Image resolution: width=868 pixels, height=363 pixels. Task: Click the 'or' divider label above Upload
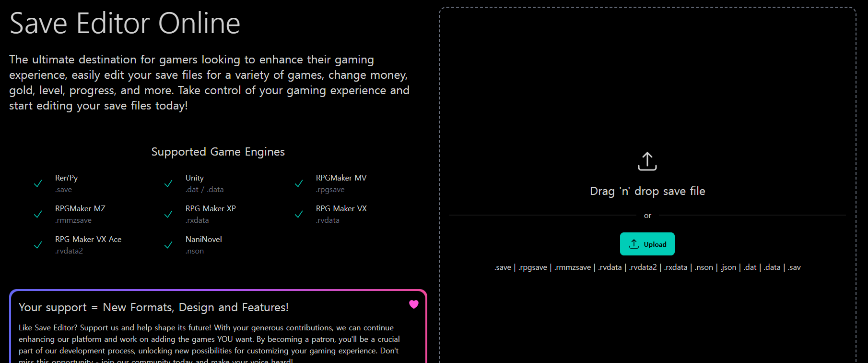[647, 216]
